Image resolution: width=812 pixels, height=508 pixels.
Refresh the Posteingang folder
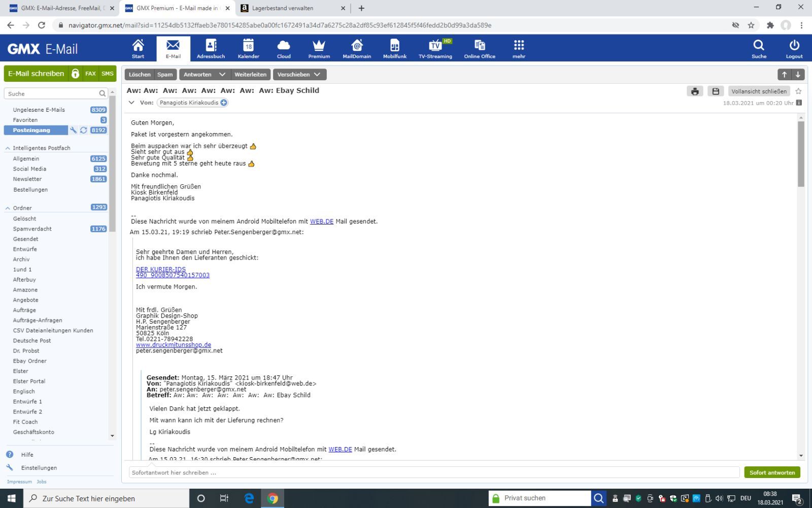(84, 131)
